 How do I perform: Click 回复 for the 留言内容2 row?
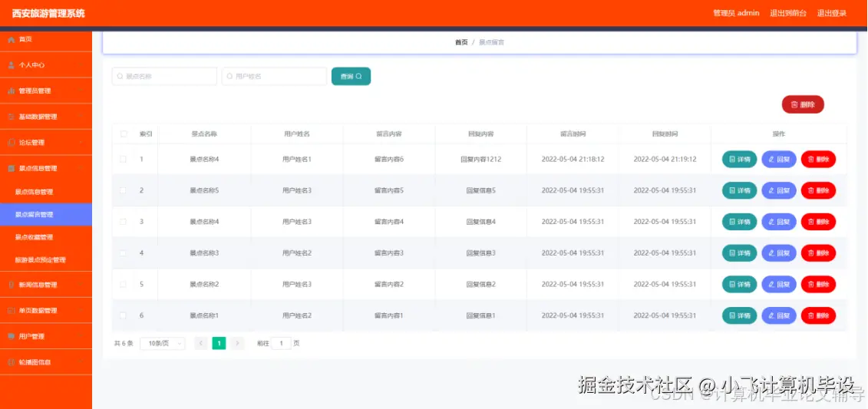779,285
